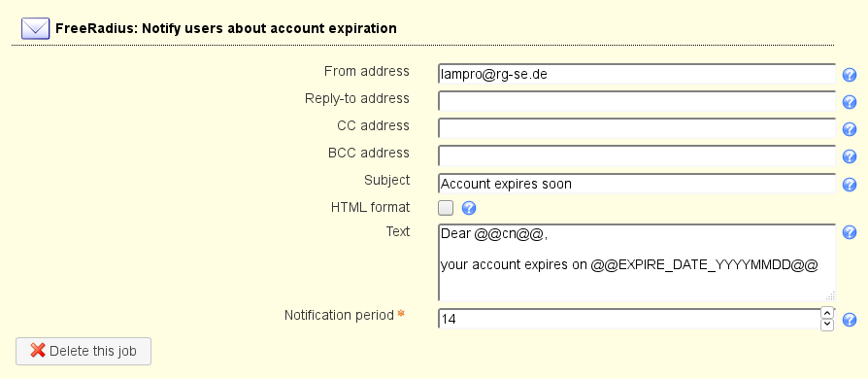
Task: Click inside the Text message area
Action: (637, 262)
